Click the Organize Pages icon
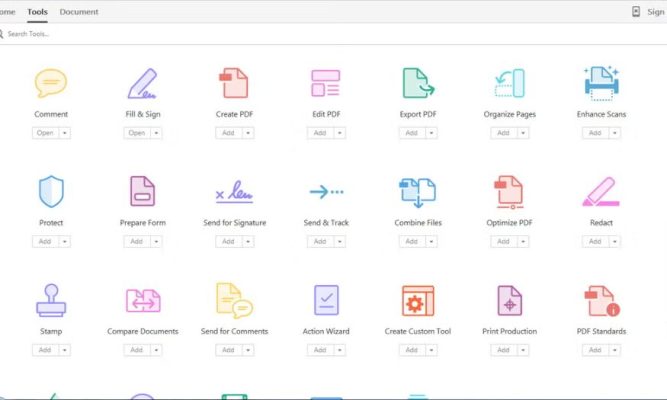Viewport: 667px width, 400px height. click(x=509, y=83)
